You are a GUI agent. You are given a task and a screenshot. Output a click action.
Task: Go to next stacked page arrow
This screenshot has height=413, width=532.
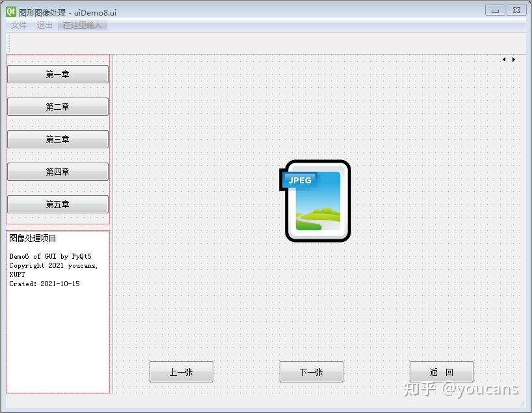tap(514, 59)
